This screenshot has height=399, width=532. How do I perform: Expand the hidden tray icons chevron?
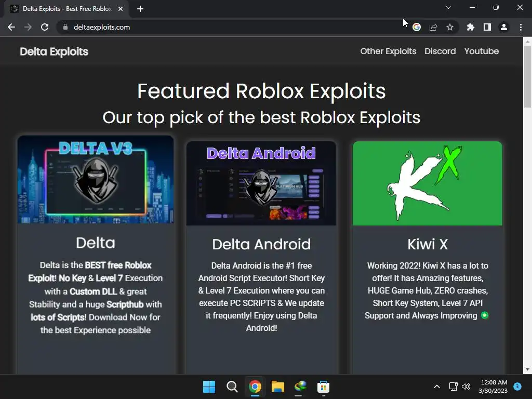coord(437,387)
